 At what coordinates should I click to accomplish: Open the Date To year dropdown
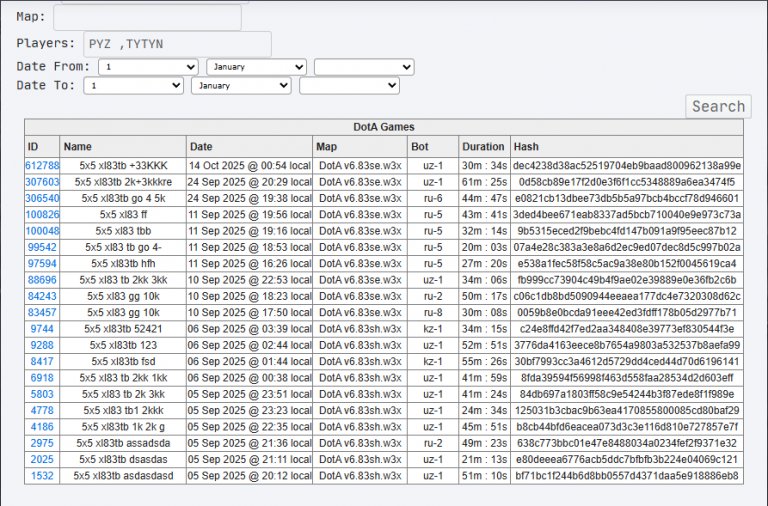[349, 86]
